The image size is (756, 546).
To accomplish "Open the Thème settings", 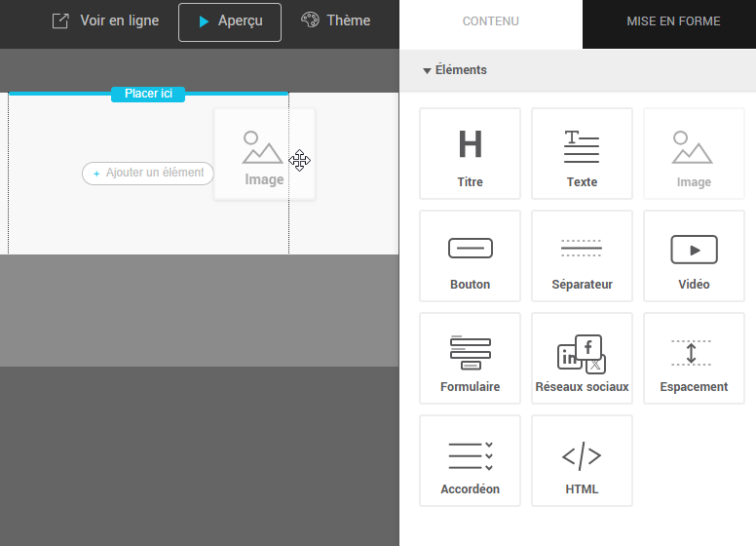I will click(x=336, y=21).
